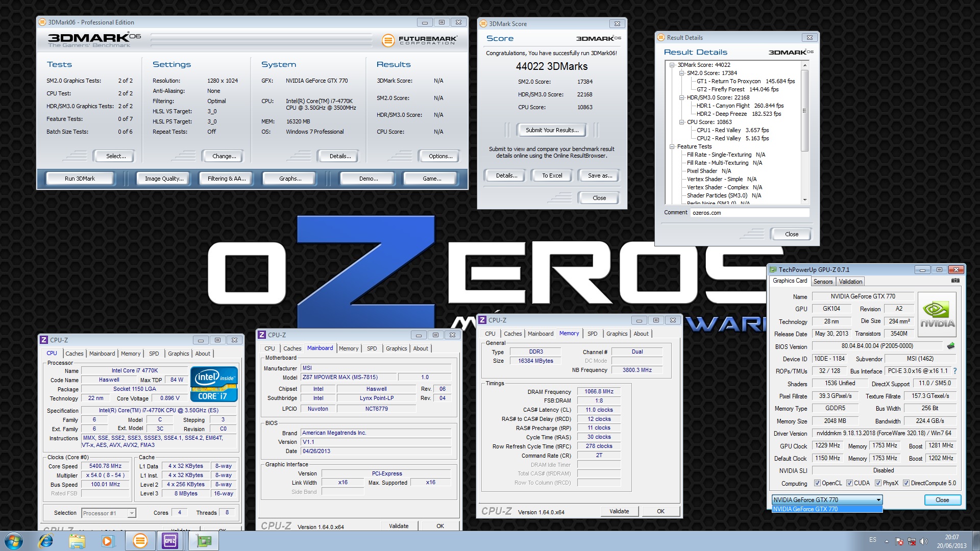Open the Caches tab in left CPU-Z window
980x551 pixels.
pyautogui.click(x=74, y=354)
